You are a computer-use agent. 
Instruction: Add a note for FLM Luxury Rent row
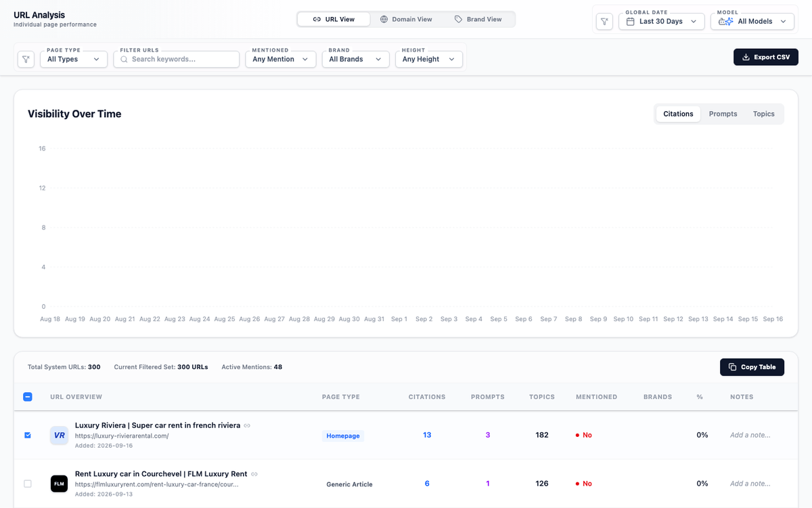click(x=750, y=484)
